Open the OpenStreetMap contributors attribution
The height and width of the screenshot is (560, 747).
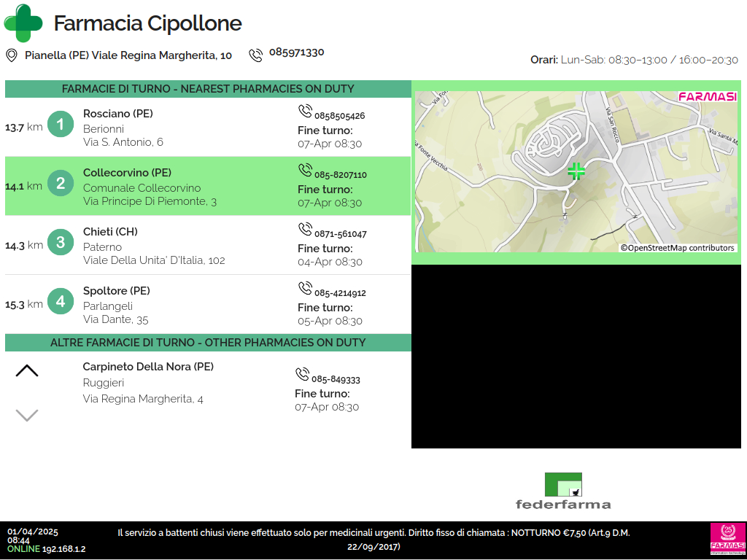click(678, 248)
